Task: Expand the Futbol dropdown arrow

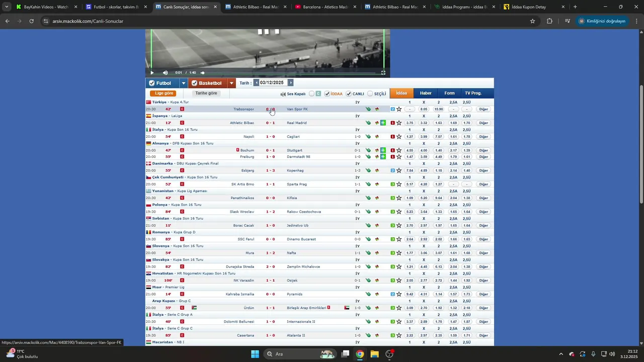Action: [184, 83]
